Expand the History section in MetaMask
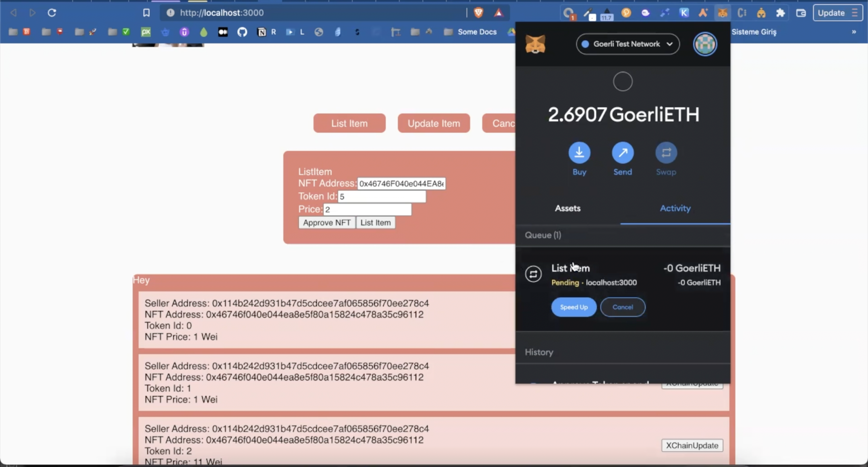The width and height of the screenshot is (868, 467). pos(539,351)
